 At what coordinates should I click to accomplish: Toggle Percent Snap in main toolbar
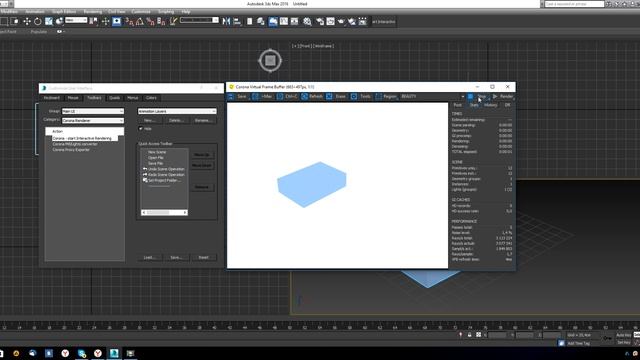(x=151, y=21)
